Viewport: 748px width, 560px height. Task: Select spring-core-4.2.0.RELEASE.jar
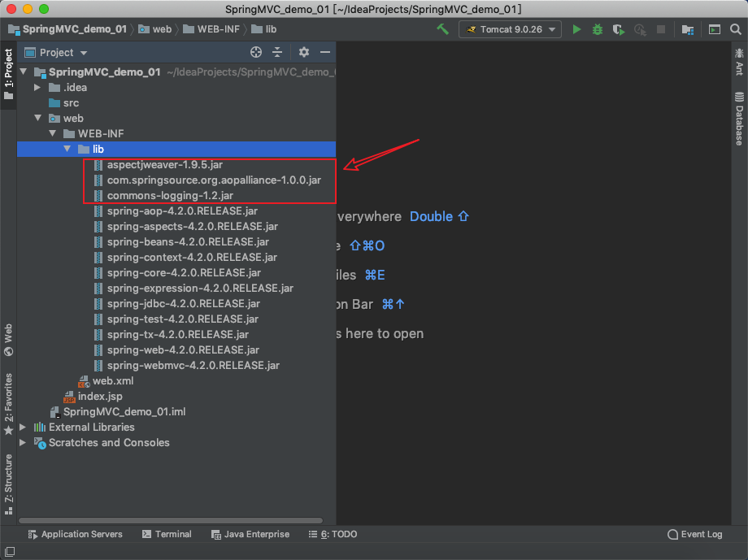click(184, 272)
